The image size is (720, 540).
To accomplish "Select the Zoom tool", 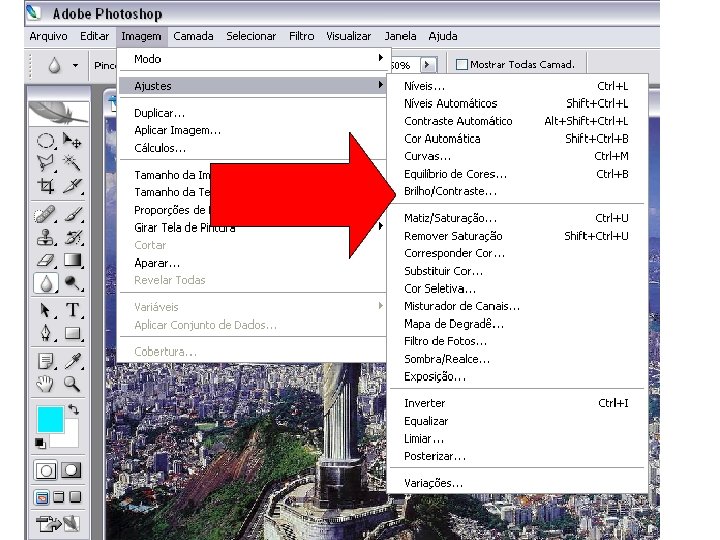I will (72, 383).
